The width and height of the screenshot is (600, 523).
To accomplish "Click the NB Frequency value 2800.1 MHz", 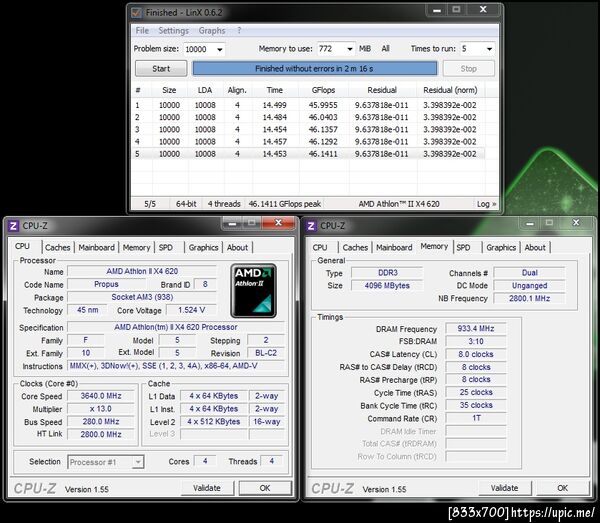I will (x=529, y=298).
